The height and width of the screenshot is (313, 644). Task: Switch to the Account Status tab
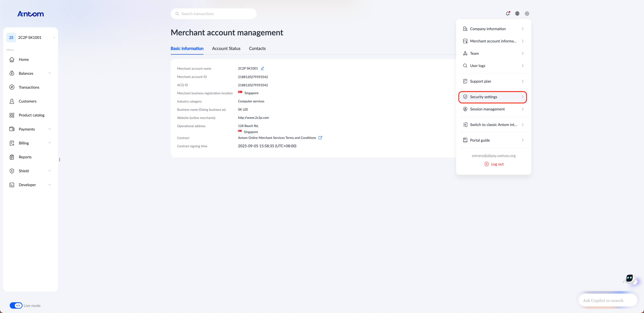(x=226, y=48)
